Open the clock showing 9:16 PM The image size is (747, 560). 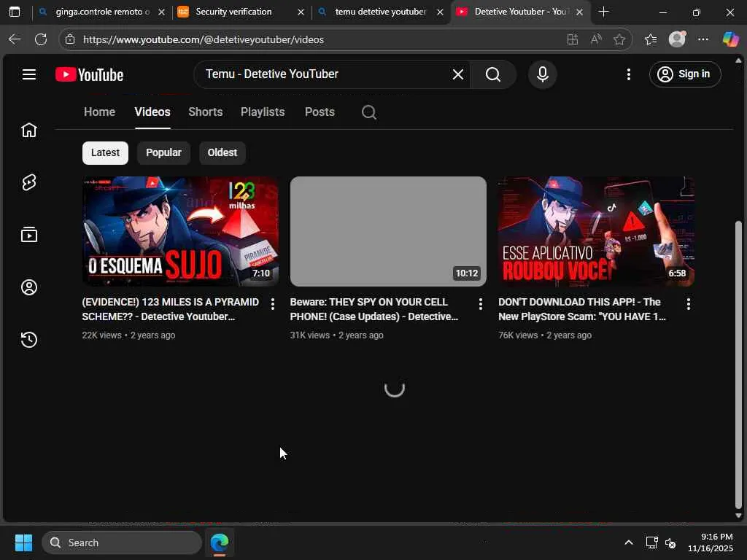click(x=711, y=542)
